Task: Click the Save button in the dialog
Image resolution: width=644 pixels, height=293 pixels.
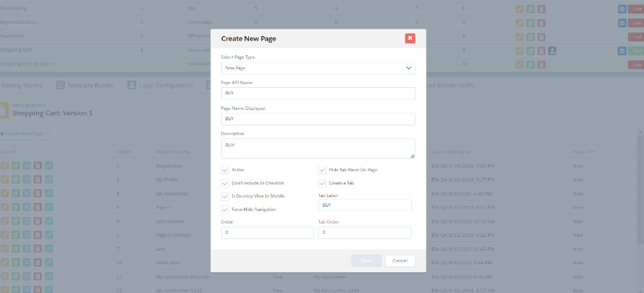Action: (x=366, y=261)
